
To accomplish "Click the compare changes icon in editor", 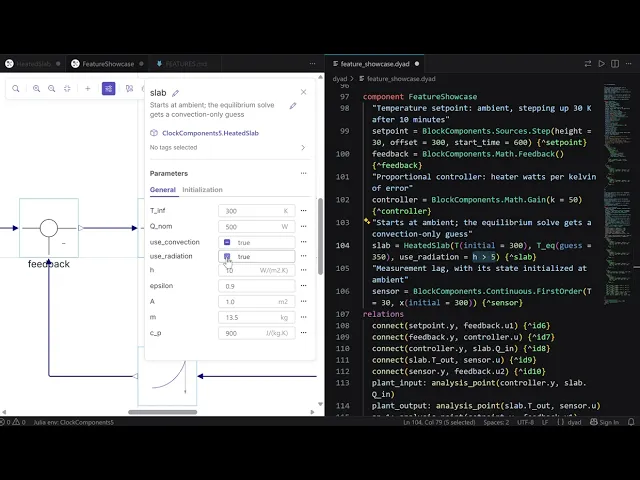I will click(x=588, y=64).
